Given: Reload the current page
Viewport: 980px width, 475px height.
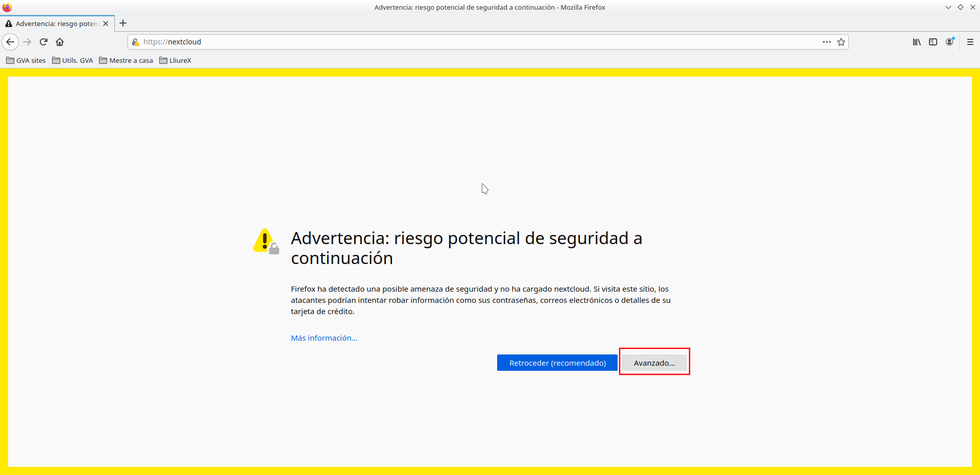Looking at the screenshot, I should [44, 42].
